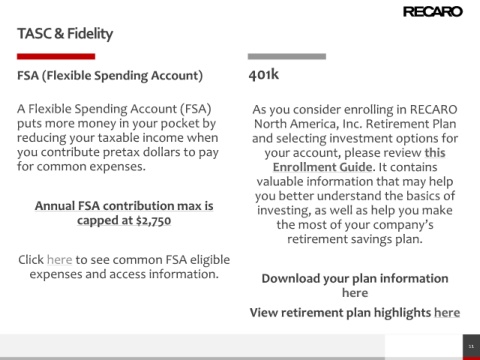Viewport: 480px width, 360px height.
Task: Open "here" under Download your plan information
Action: tap(355, 293)
